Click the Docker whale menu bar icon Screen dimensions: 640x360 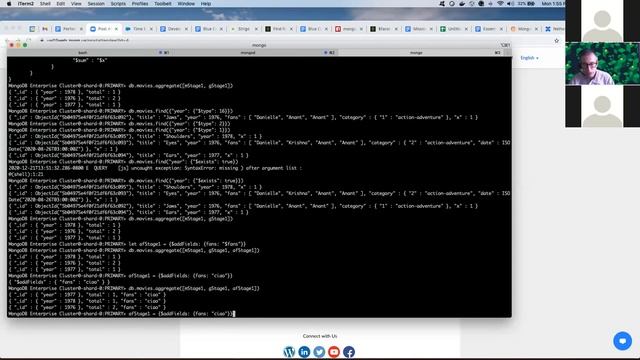point(462,4)
